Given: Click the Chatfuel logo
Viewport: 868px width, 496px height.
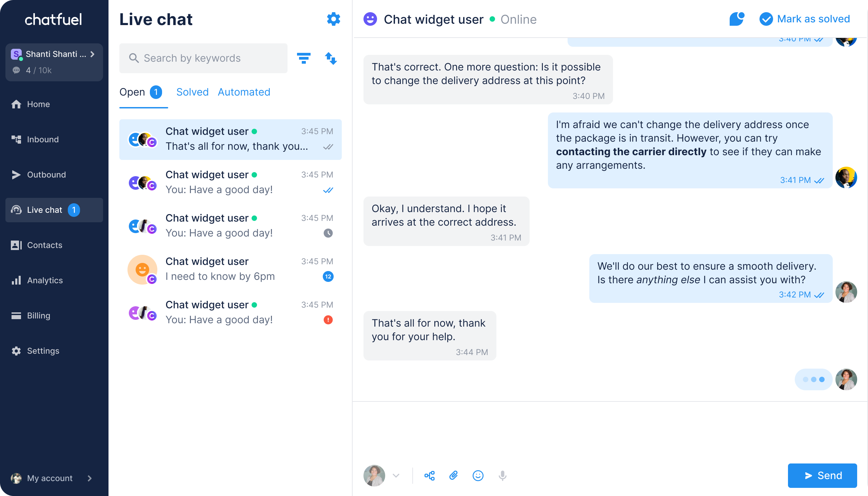Looking at the screenshot, I should coord(53,19).
